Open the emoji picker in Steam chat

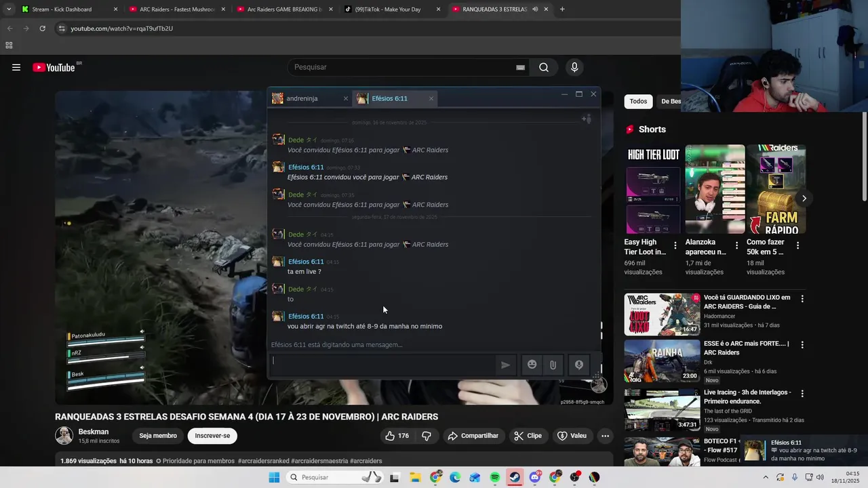(x=532, y=365)
